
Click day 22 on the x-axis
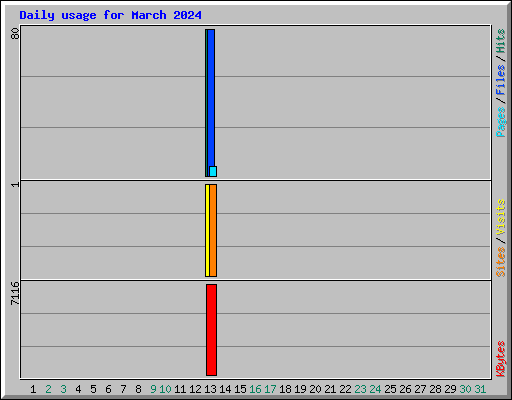(345, 389)
